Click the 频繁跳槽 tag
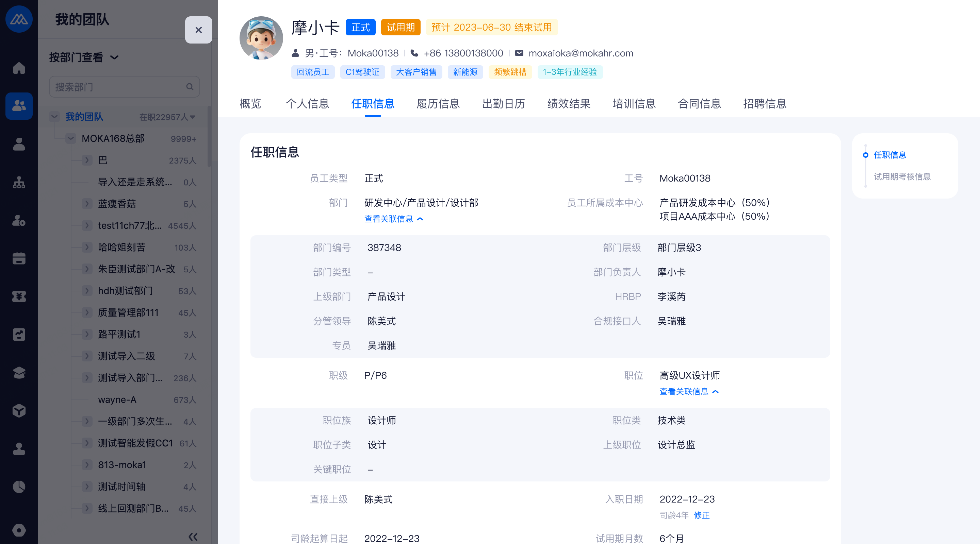The image size is (980, 544). (x=510, y=72)
